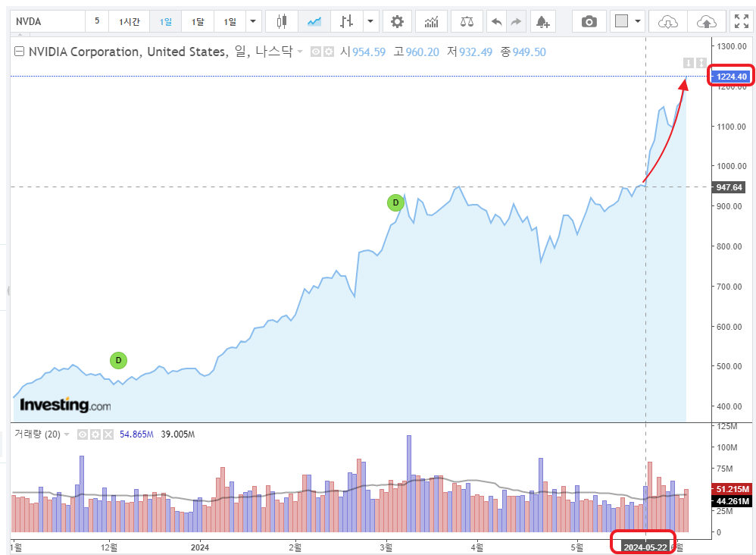The width and height of the screenshot is (756, 555).
Task: Edit the NVDA symbol search field
Action: 48,21
